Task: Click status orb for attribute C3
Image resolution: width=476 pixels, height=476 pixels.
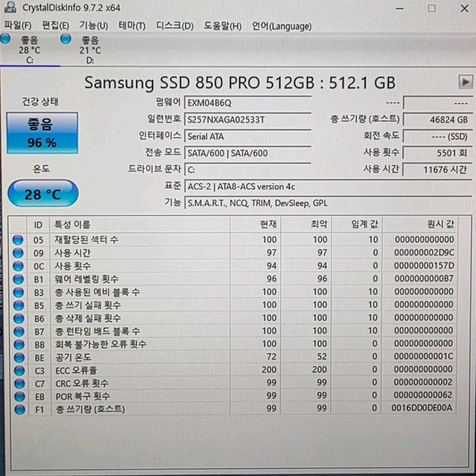Action: [x=20, y=371]
